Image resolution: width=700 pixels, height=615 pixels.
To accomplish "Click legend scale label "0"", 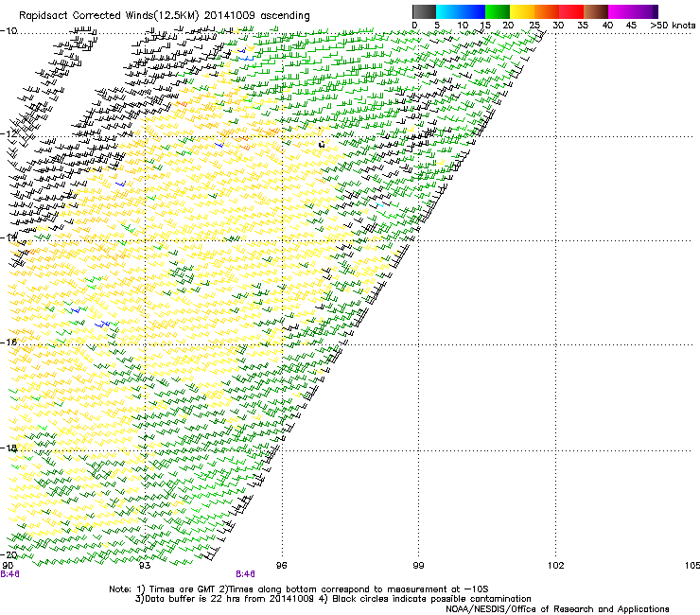I will 414,26.
